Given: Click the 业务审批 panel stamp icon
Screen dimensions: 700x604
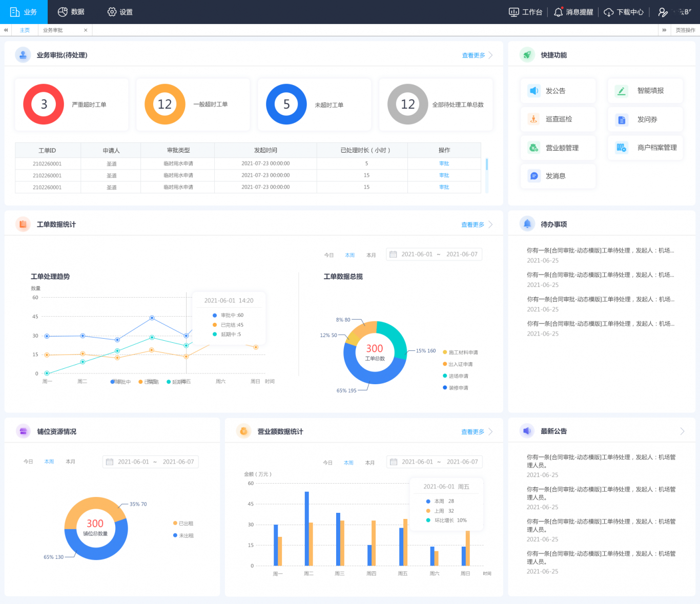Looking at the screenshot, I should point(23,55).
